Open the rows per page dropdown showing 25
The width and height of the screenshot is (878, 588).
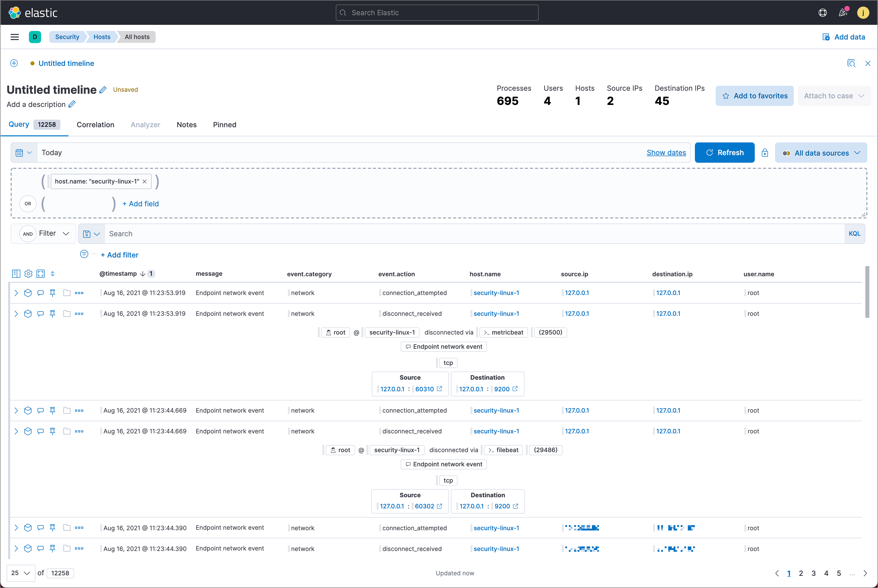coord(20,573)
